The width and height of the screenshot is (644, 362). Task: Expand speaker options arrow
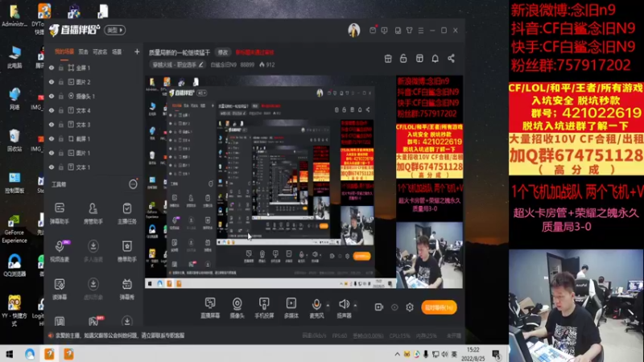tap(355, 305)
